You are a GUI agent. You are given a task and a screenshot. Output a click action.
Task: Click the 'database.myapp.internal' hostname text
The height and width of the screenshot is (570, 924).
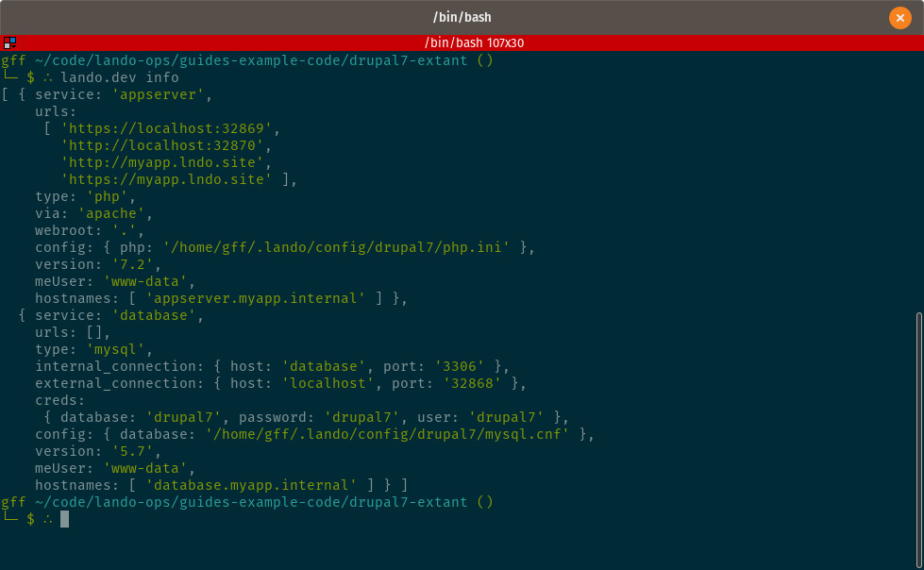tap(251, 485)
